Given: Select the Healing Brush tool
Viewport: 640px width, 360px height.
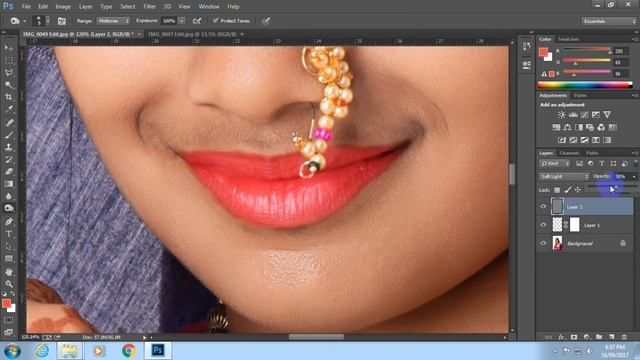Looking at the screenshot, I should (9, 122).
